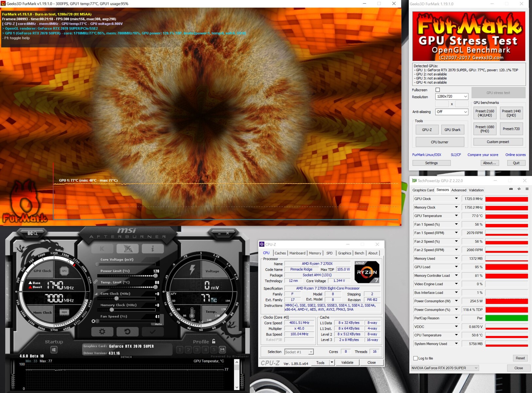Image resolution: width=532 pixels, height=393 pixels.
Task: Open the GPU selector dropdown in GPU-Z
Action: 445,368
